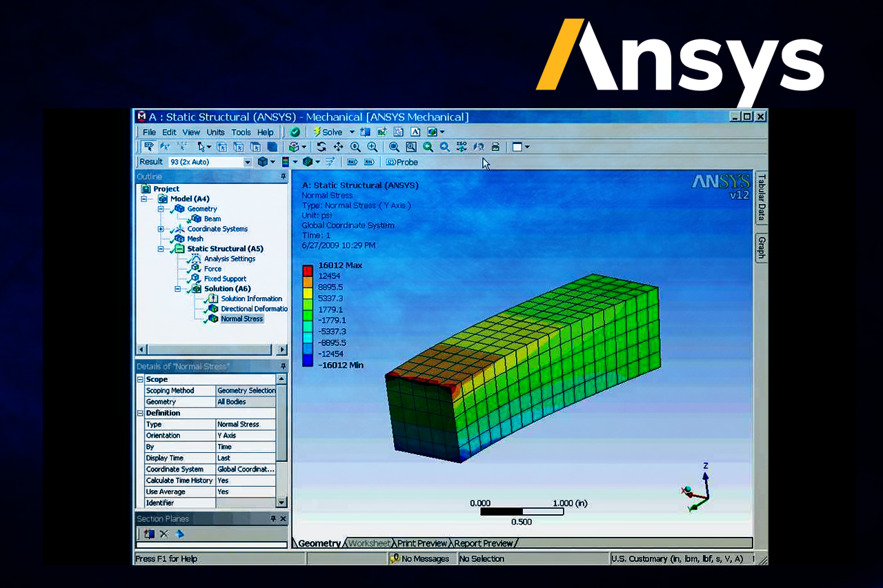
Task: Select the Mesh item in Outline
Action: (195, 239)
